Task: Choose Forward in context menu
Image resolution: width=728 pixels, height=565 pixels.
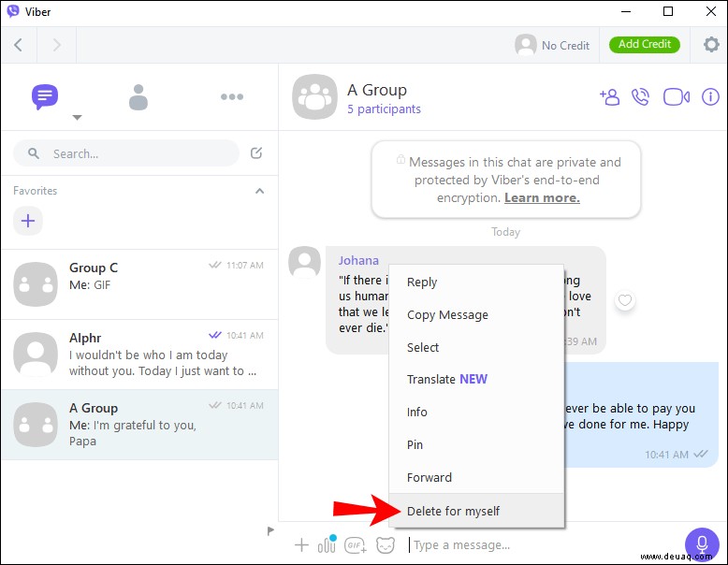Action: point(476,477)
